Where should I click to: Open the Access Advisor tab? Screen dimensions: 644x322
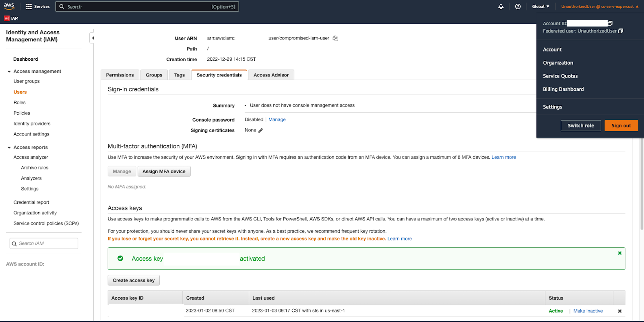[271, 75]
